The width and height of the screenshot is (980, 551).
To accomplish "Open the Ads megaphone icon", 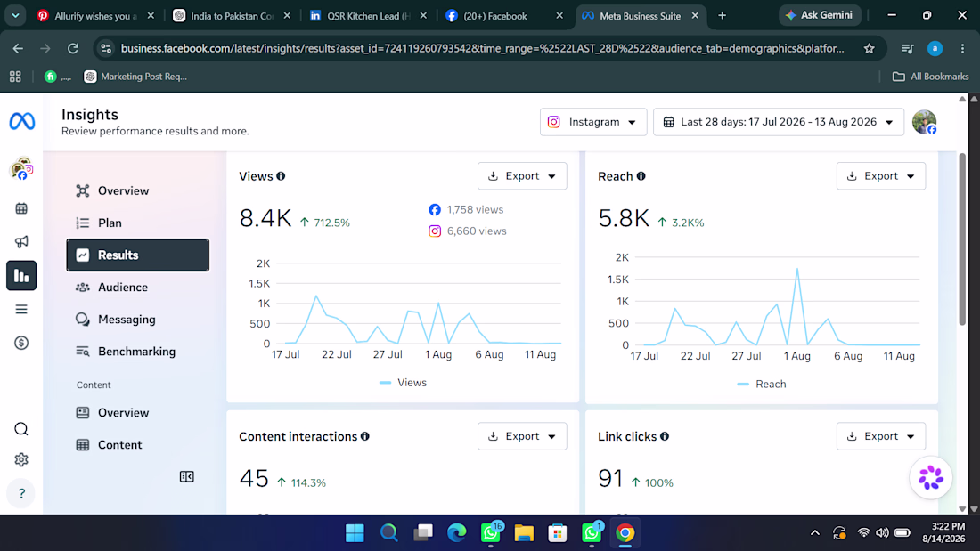I will (x=21, y=242).
